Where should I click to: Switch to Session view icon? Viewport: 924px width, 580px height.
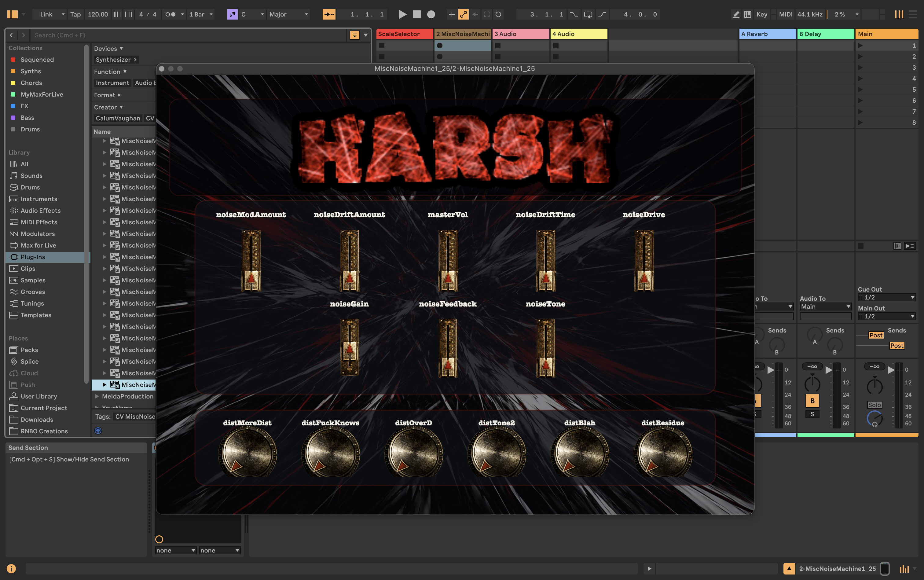pos(899,14)
